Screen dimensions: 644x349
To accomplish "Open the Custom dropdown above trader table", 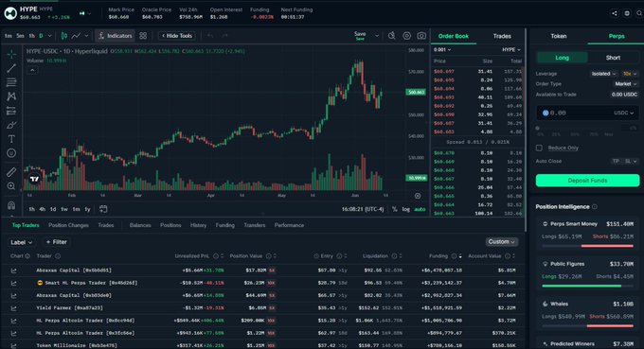I will point(502,242).
